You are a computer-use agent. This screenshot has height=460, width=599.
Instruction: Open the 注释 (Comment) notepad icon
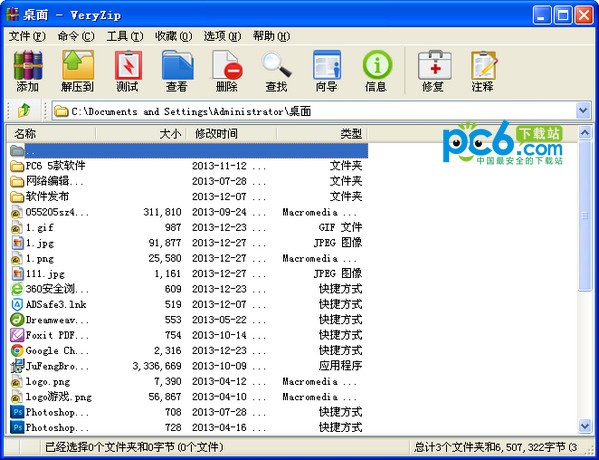click(483, 71)
